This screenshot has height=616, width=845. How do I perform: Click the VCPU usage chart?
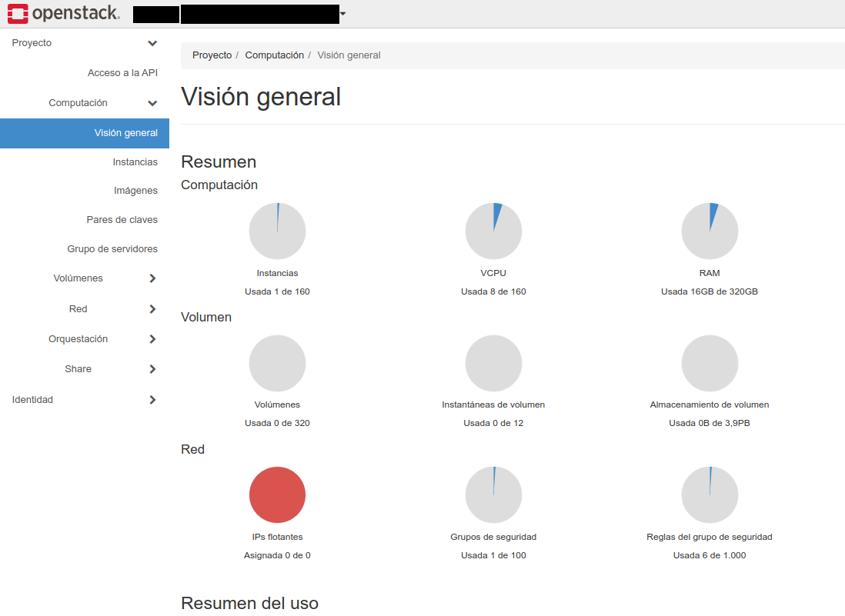pyautogui.click(x=493, y=230)
